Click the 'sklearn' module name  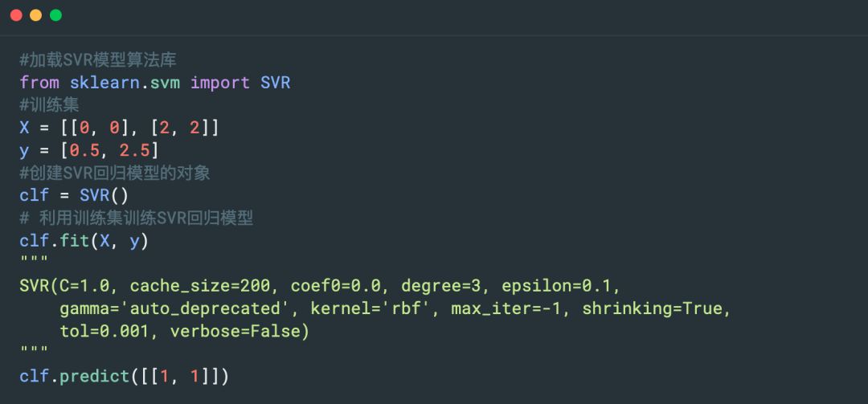click(x=104, y=83)
